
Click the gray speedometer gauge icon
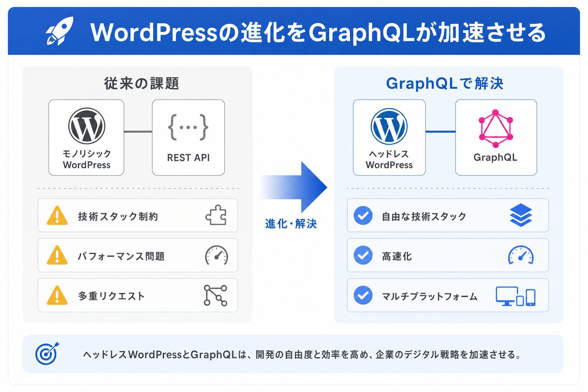217,255
